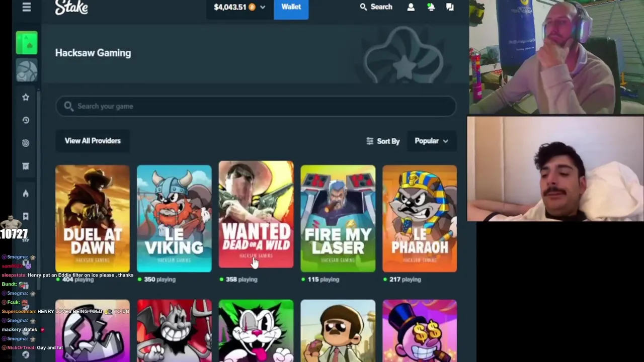Open the receipt icon in sidebar

26,166
